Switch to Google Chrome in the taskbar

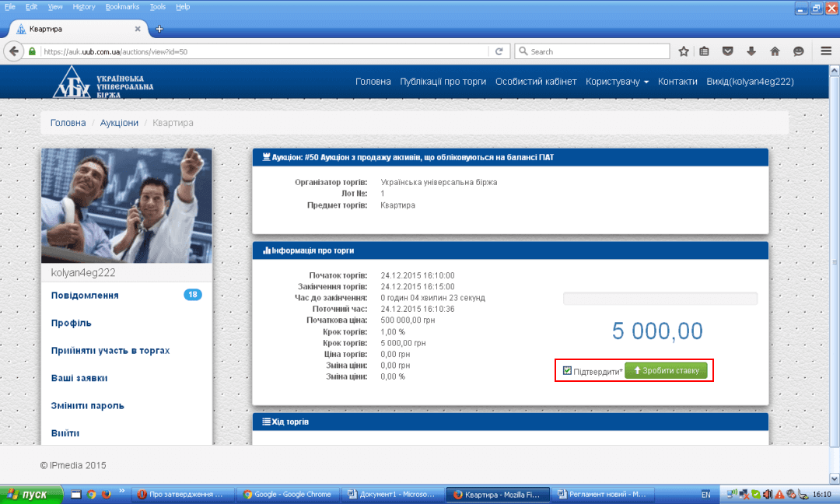pyautogui.click(x=287, y=494)
